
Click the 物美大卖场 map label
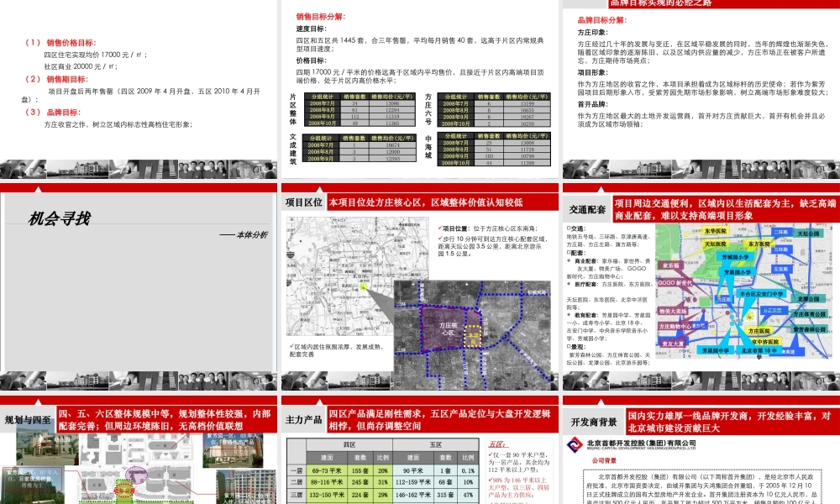[673, 311]
